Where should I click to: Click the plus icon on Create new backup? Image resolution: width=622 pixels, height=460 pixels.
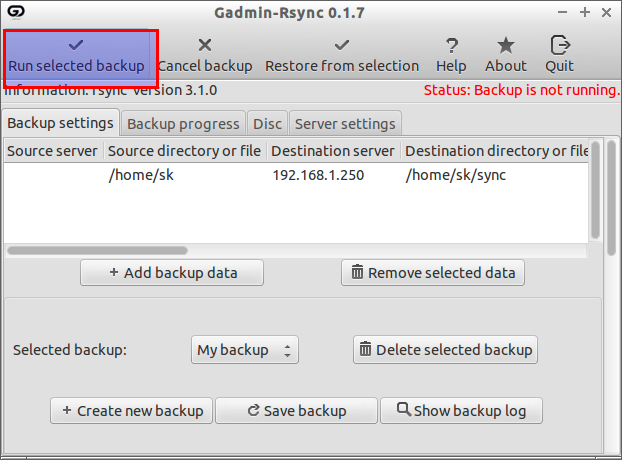tap(67, 410)
